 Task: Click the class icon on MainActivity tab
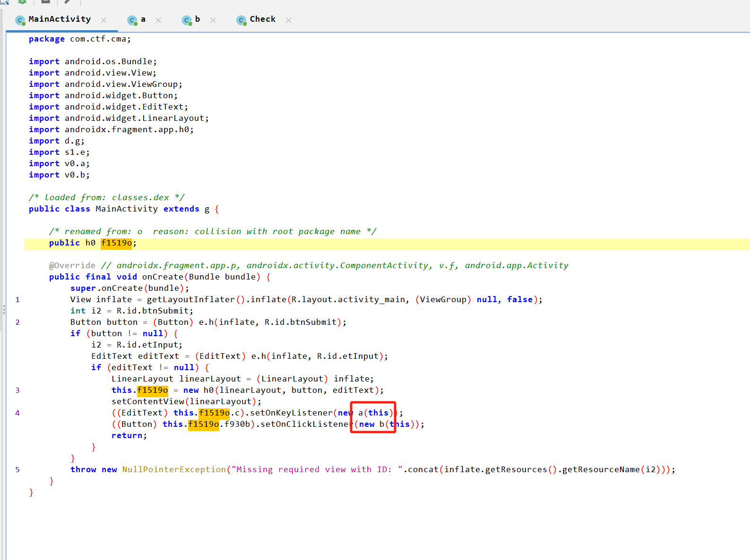(x=20, y=20)
